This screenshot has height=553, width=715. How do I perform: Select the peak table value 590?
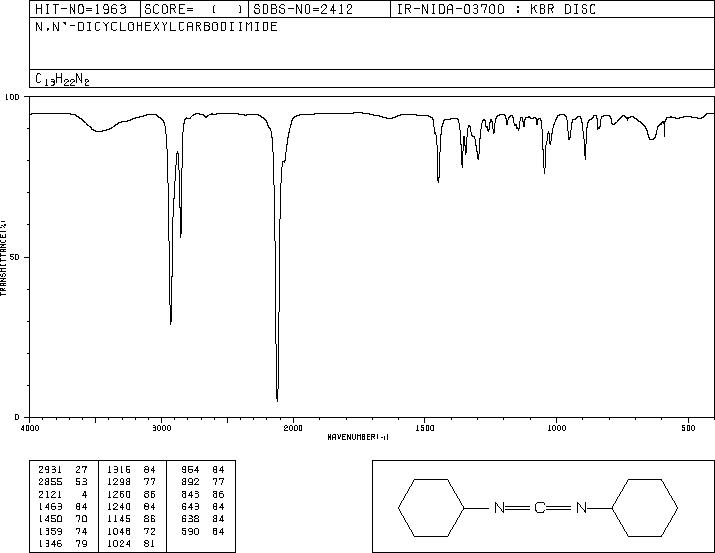190,532
